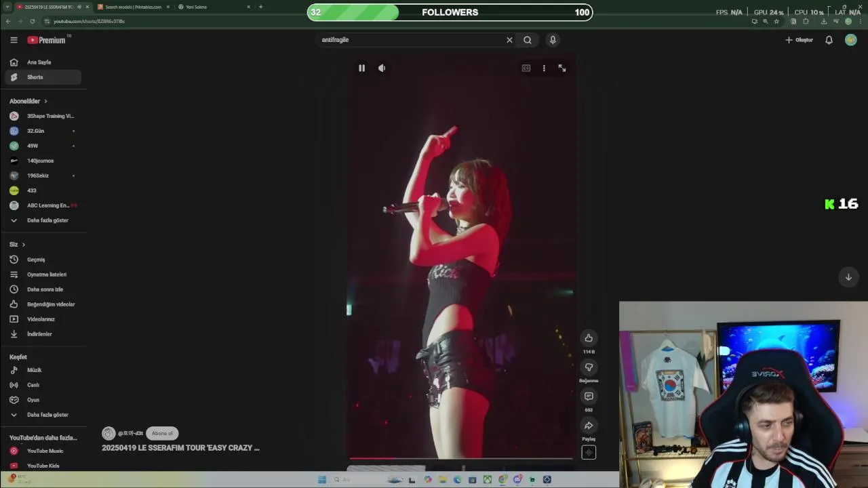
Task: Toggle captions on the Shorts player
Action: [x=526, y=68]
